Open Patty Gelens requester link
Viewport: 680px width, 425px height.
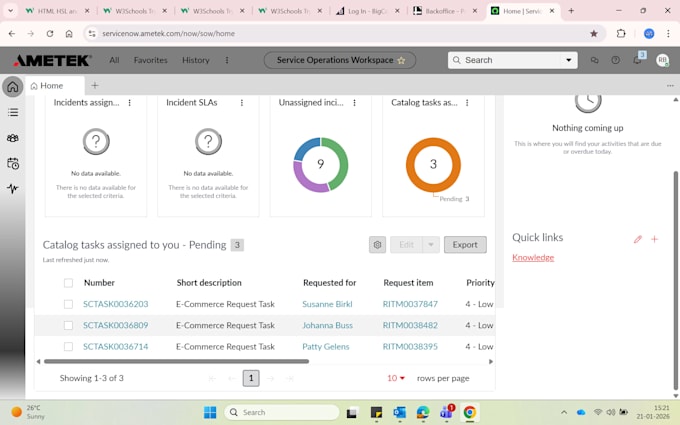[326, 347]
